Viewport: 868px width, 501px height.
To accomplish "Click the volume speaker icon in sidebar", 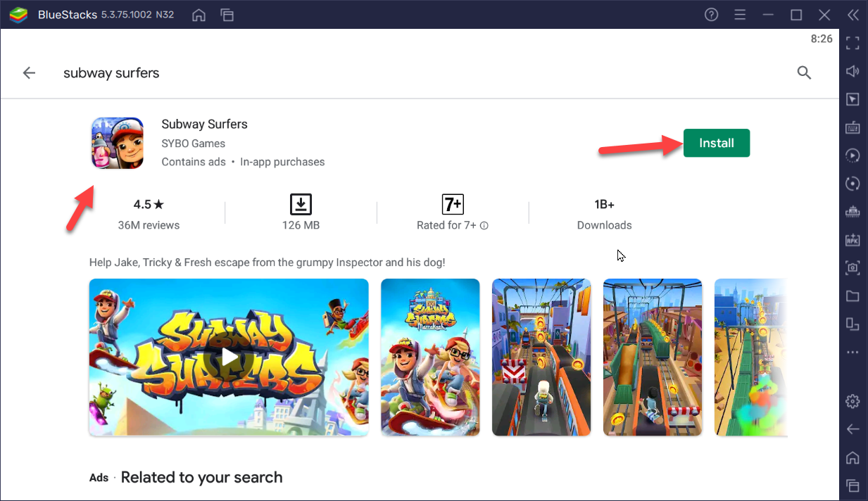I will click(x=853, y=71).
